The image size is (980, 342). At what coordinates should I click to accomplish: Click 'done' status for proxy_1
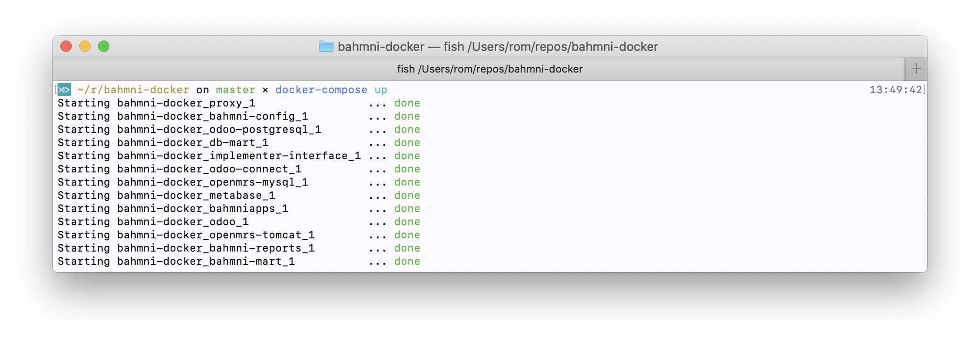click(x=407, y=103)
